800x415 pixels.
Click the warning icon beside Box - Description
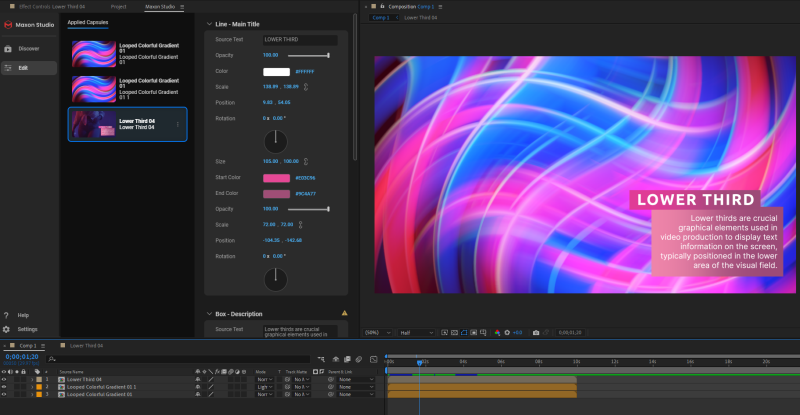point(344,313)
